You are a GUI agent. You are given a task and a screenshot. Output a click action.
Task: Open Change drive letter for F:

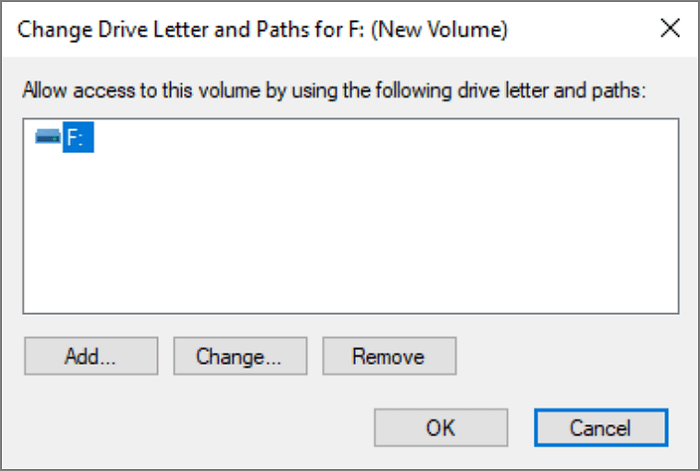tap(239, 356)
